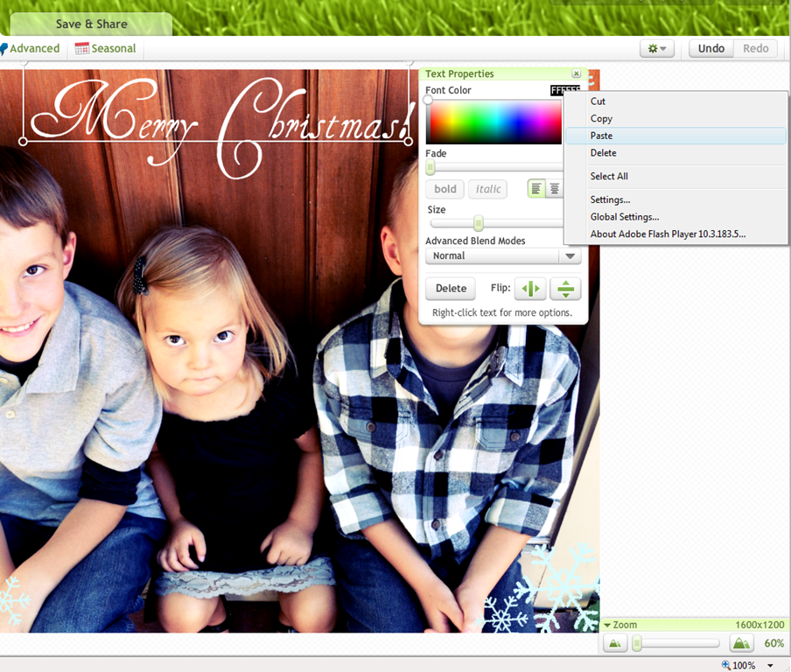
Task: Open the gear settings dropdown
Action: [657, 48]
